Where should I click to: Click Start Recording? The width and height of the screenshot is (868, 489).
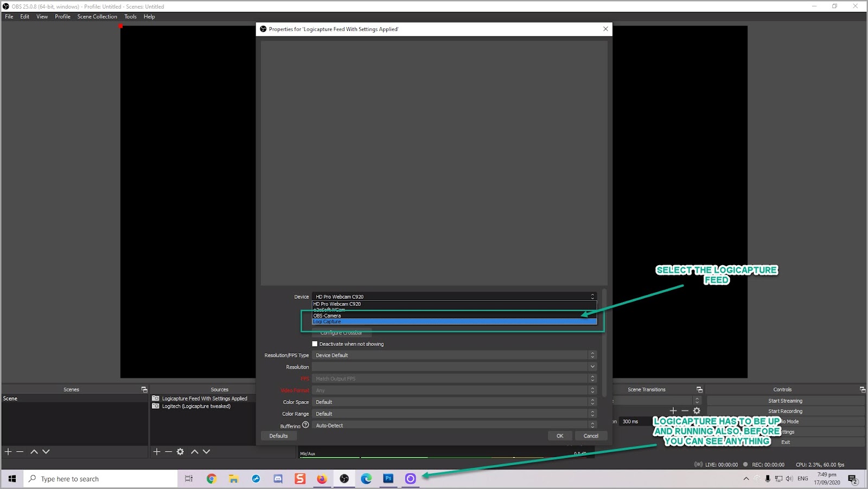pos(786,411)
